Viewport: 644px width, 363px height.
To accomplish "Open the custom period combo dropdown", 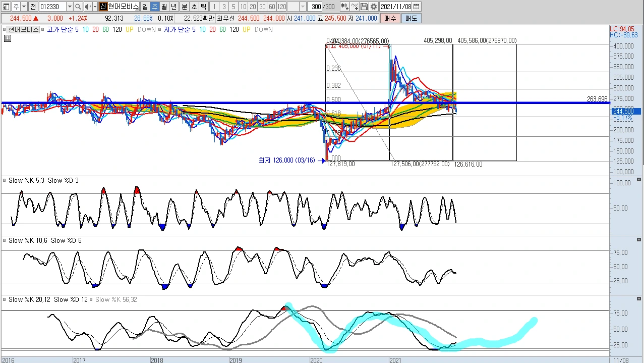I will [303, 7].
